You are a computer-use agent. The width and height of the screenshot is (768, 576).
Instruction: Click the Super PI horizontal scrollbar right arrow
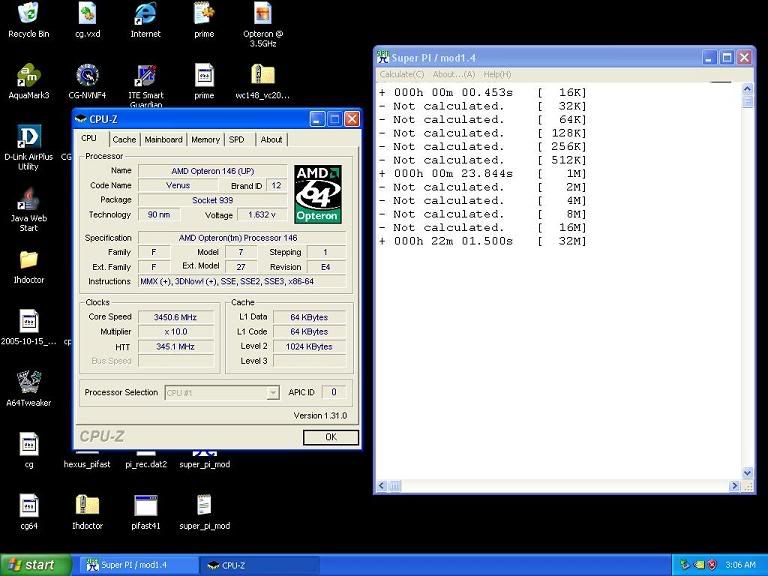[734, 486]
